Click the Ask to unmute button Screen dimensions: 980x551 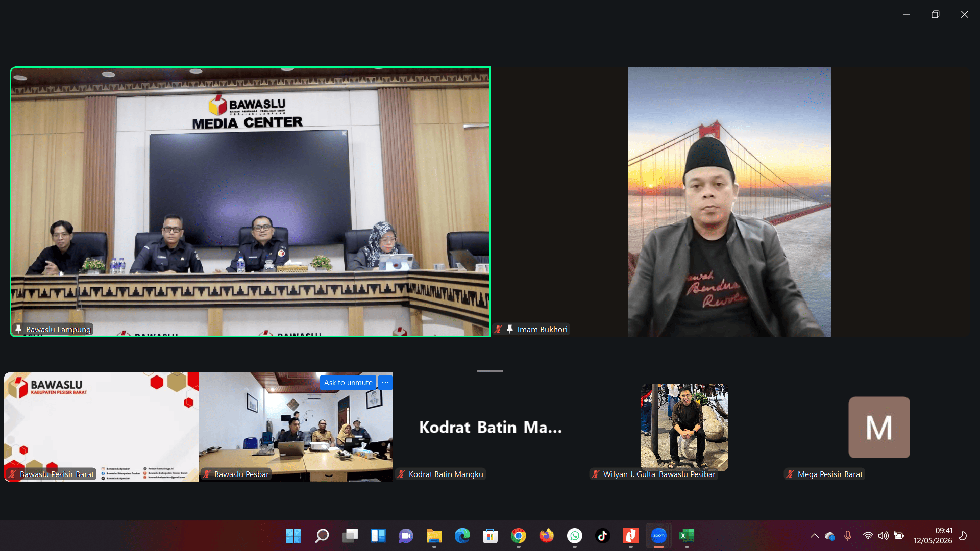click(348, 383)
